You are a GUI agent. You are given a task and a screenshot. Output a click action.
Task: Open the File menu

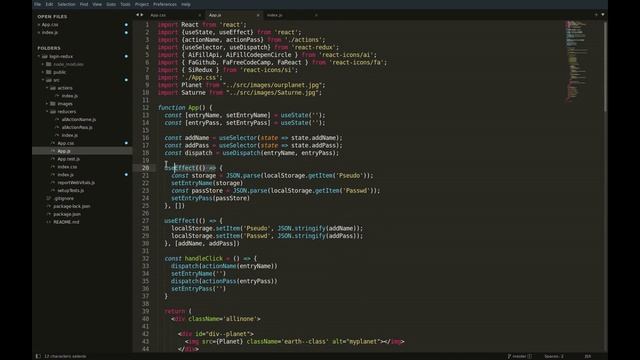38,4
